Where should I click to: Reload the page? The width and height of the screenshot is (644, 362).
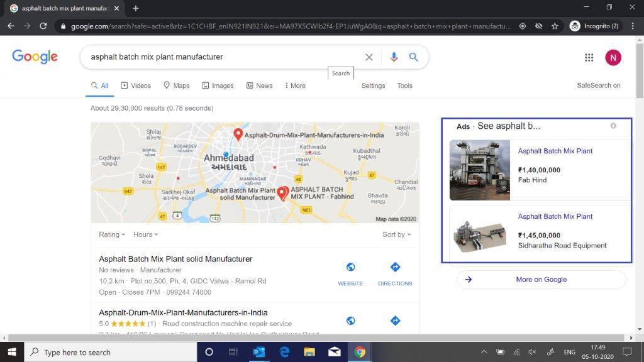[43, 26]
